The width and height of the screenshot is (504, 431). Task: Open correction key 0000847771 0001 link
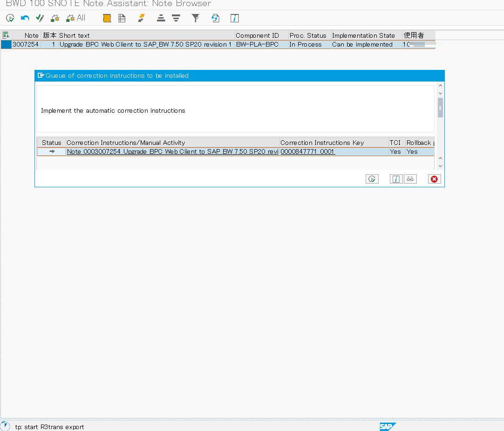[307, 151]
